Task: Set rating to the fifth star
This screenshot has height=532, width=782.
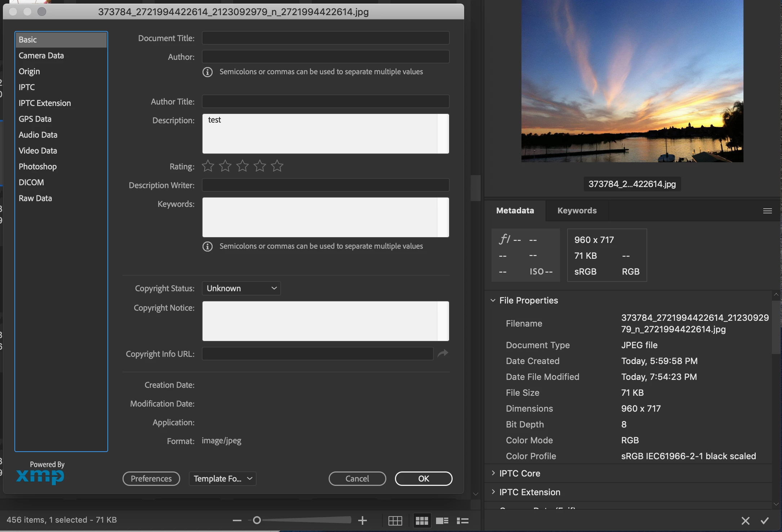Action: click(x=277, y=166)
